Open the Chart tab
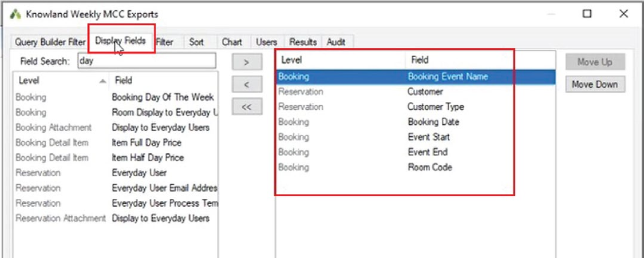This screenshot has height=258, width=644. click(232, 42)
